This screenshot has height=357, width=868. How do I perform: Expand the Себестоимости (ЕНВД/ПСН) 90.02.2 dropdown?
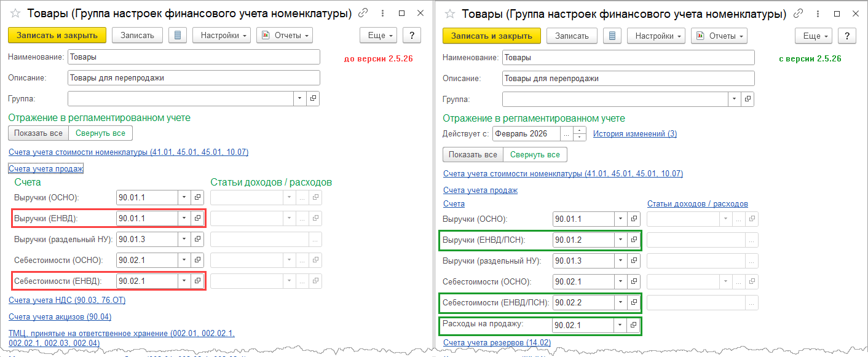(620, 303)
